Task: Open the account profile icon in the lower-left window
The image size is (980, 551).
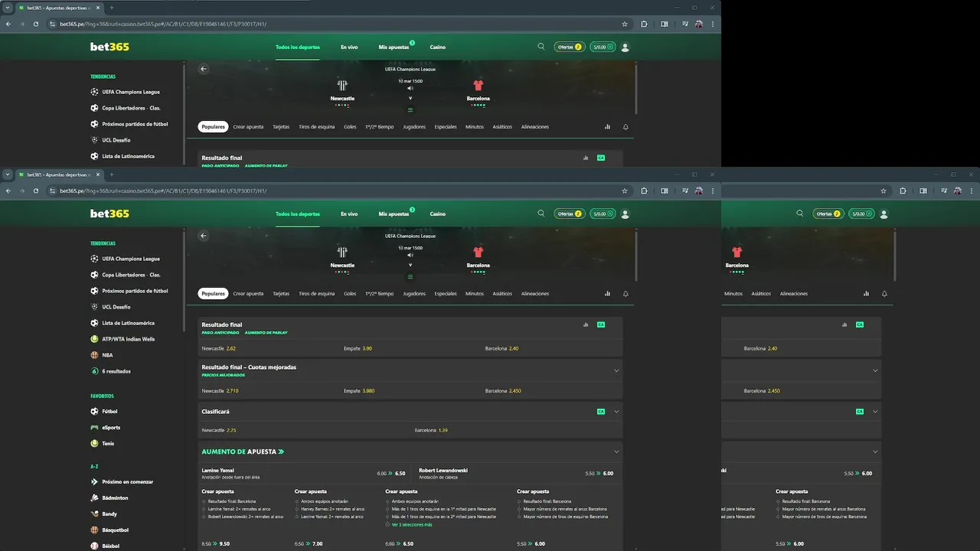Action: click(625, 214)
